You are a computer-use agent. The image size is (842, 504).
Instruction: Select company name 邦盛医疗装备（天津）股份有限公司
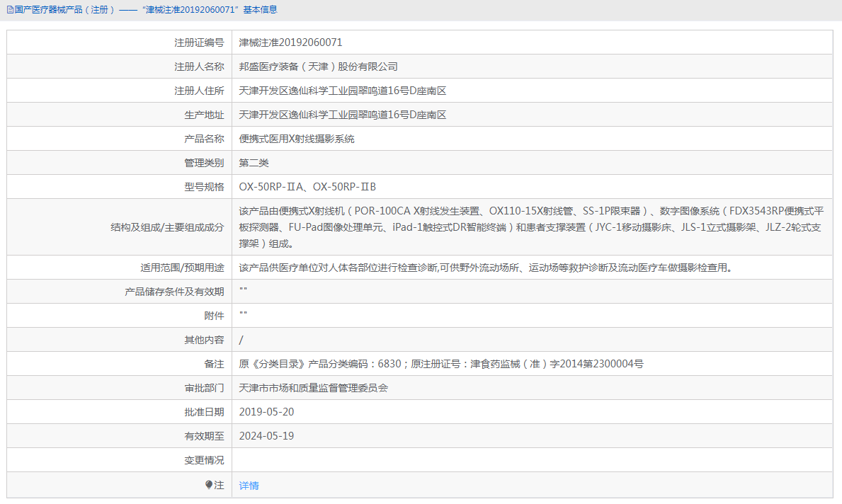pos(319,66)
